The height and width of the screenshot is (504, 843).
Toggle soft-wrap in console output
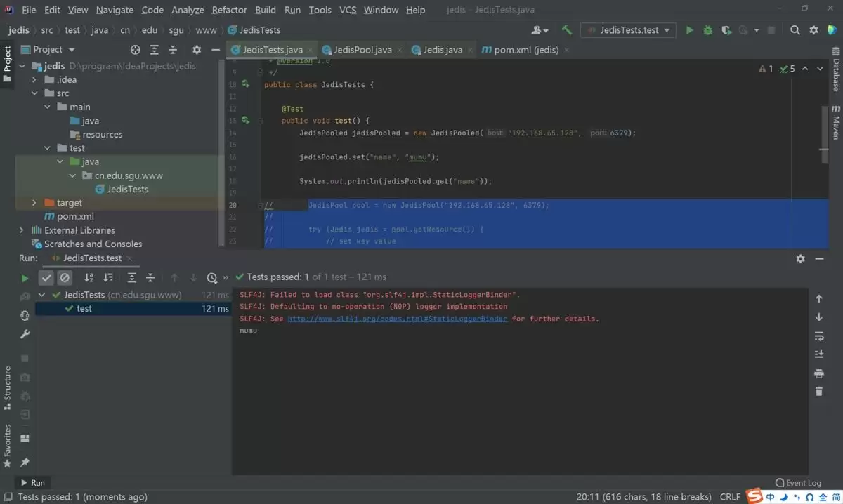[x=819, y=336]
